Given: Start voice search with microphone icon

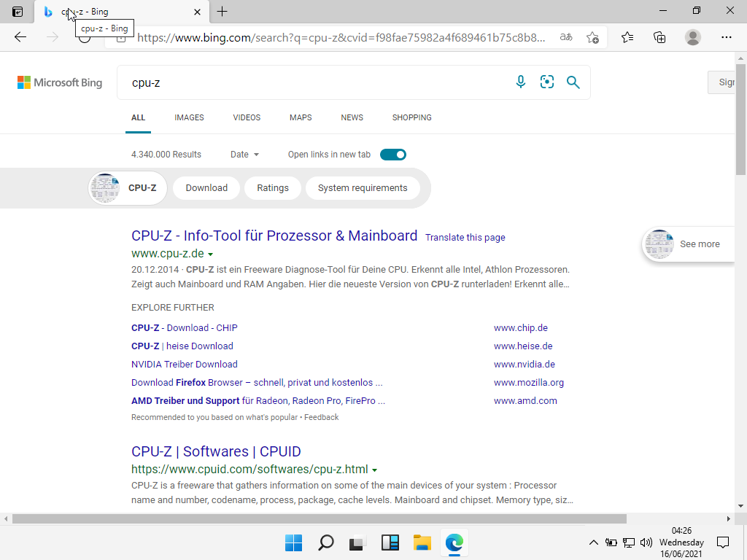Looking at the screenshot, I should pyautogui.click(x=521, y=82).
